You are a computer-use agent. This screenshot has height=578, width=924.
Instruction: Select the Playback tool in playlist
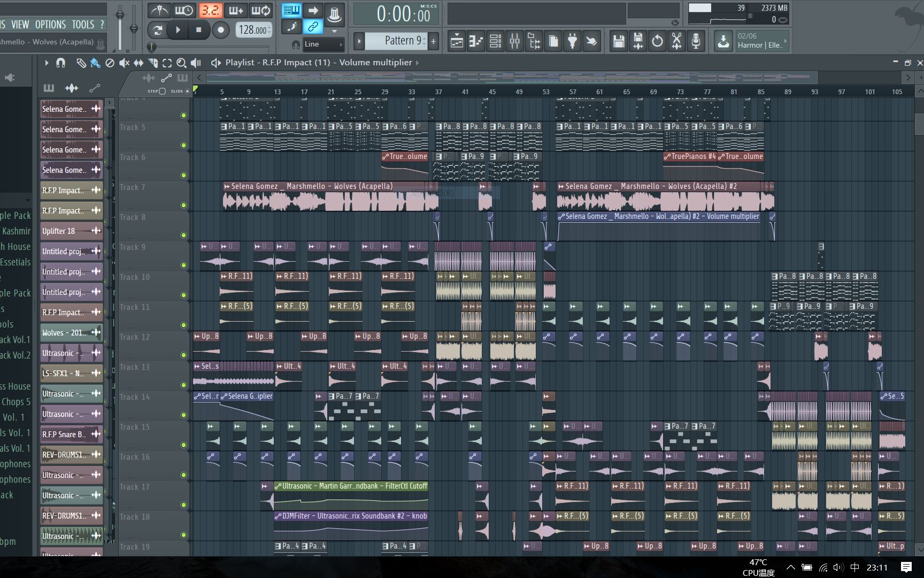[x=196, y=63]
